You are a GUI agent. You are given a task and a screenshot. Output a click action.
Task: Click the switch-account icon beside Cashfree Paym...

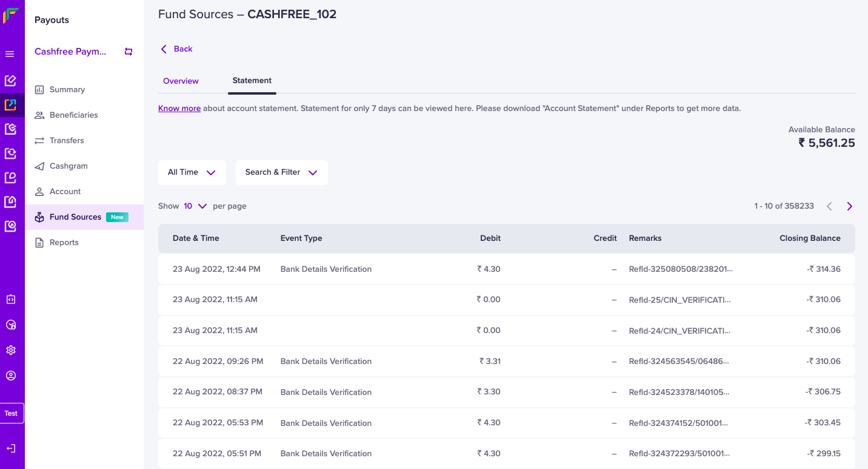129,52
